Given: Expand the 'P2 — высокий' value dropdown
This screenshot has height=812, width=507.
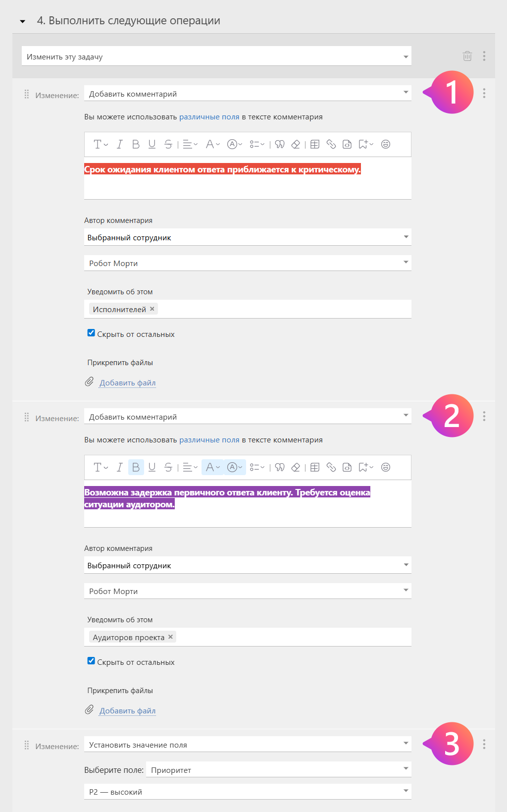Looking at the screenshot, I should (x=248, y=791).
